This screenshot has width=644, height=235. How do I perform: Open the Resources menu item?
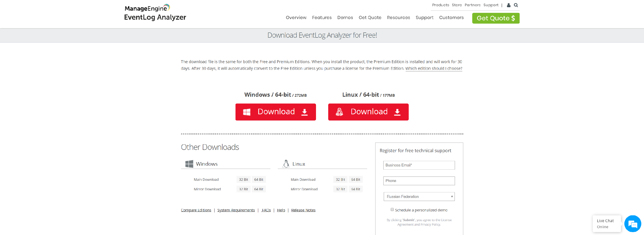click(398, 18)
